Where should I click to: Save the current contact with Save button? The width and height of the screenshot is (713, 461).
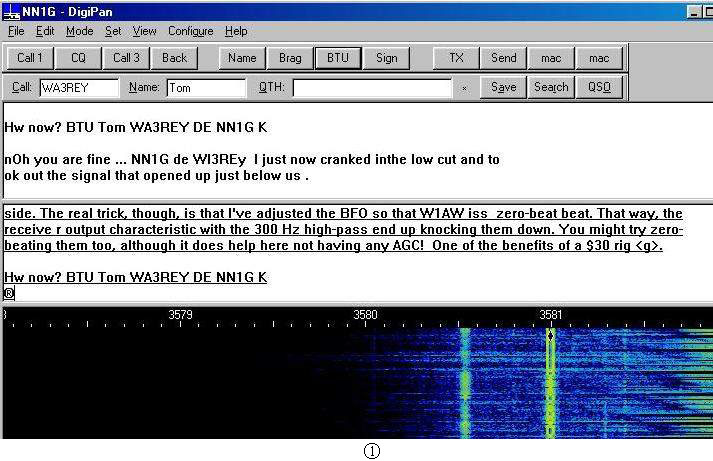pos(503,87)
